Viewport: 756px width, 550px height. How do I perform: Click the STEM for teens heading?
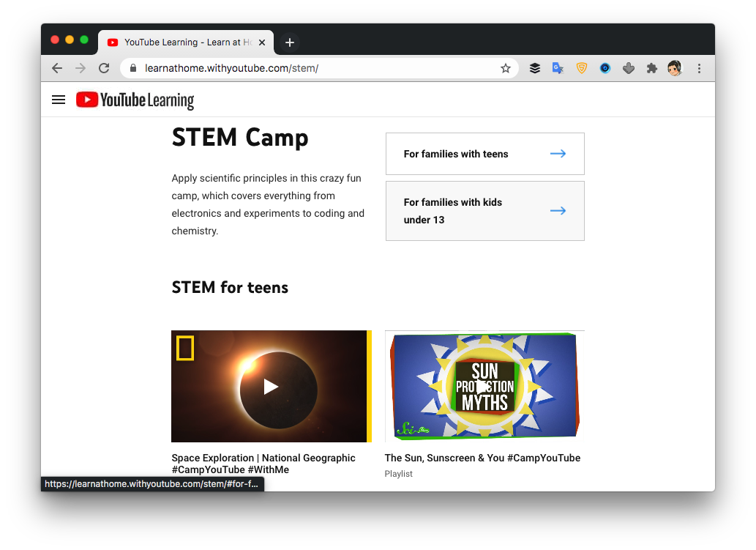(230, 288)
